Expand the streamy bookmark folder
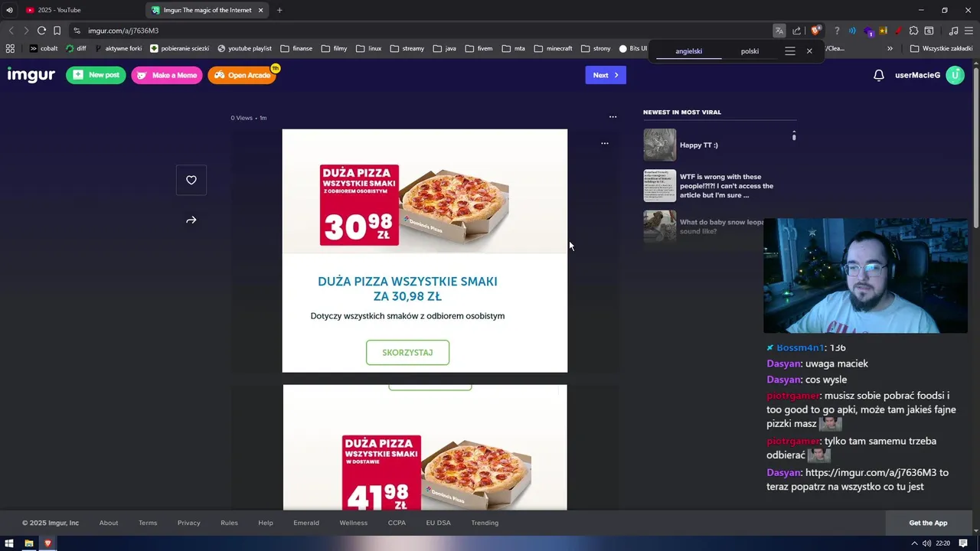 407,48
